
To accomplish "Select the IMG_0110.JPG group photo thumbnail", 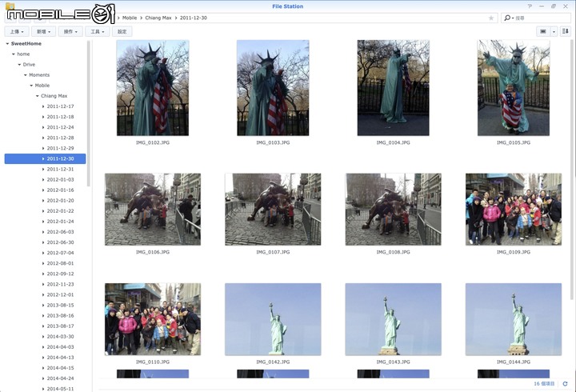I will tap(153, 319).
